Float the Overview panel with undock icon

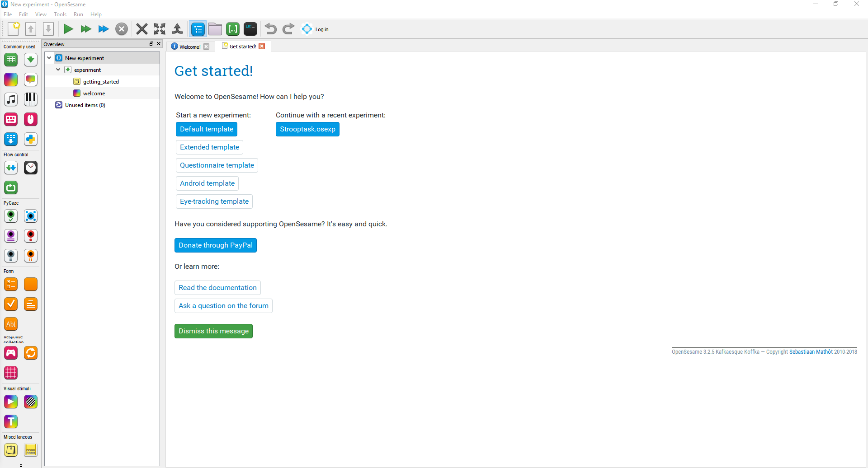coord(151,44)
